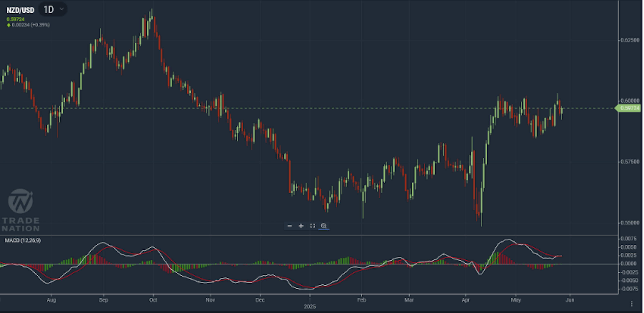Screen dimensions: 644x313
Task: Open the 1D timeframe dropdown
Action: click(x=53, y=10)
